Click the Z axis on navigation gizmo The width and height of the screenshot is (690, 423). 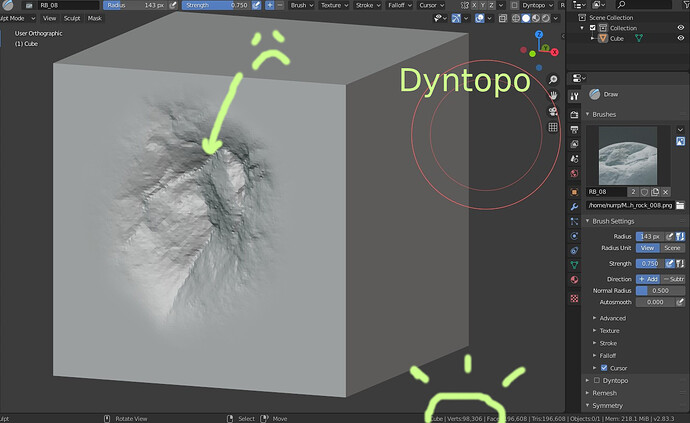pyautogui.click(x=539, y=34)
